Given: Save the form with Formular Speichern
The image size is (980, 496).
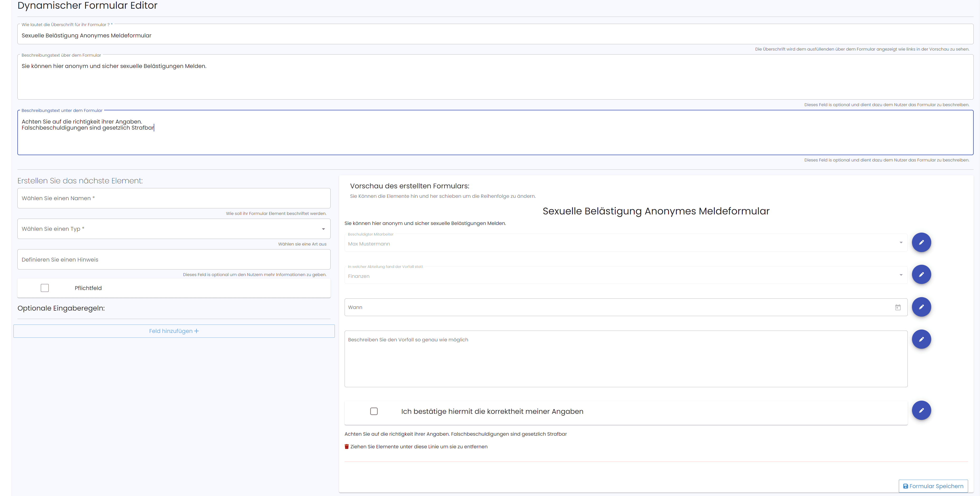Looking at the screenshot, I should (x=933, y=486).
